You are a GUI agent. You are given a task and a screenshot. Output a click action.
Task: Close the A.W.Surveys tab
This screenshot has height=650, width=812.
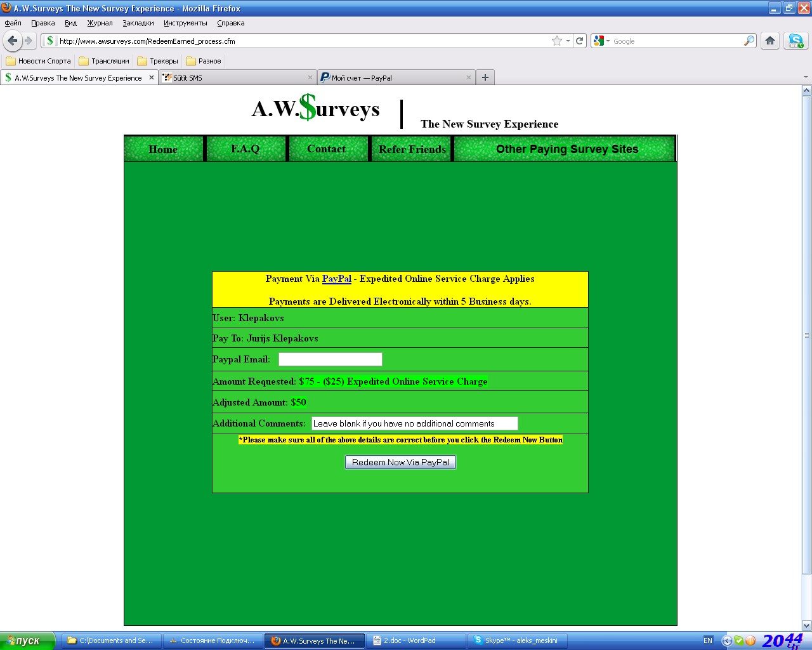[x=152, y=77]
